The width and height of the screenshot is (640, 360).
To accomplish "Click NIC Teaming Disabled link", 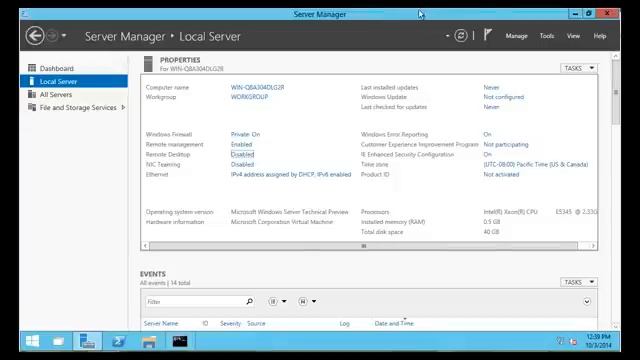I will tap(242, 164).
